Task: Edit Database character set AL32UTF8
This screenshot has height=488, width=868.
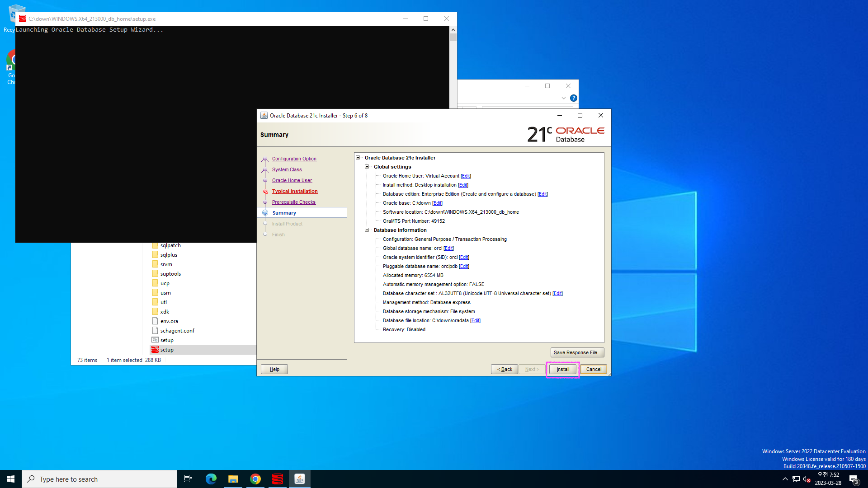Action: point(557,293)
